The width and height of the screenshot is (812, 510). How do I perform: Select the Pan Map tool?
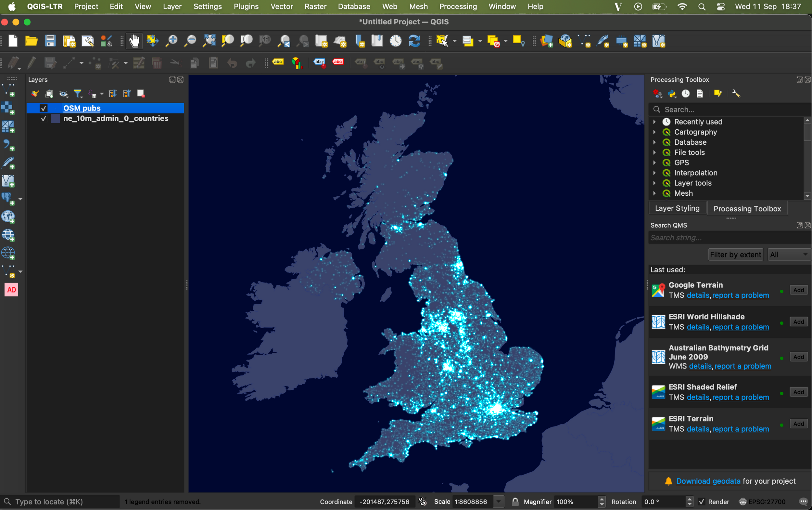click(x=134, y=41)
